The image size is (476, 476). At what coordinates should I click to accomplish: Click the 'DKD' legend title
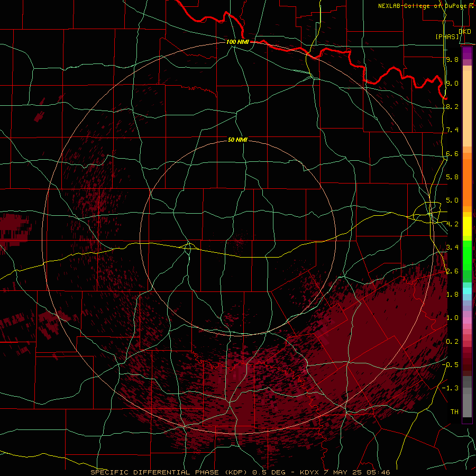click(x=465, y=31)
